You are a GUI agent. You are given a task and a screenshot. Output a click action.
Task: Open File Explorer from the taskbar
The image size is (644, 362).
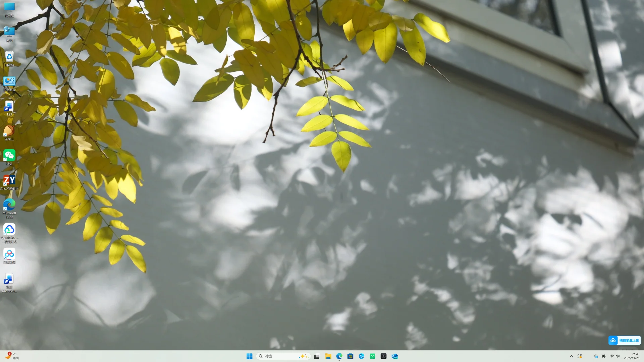click(328, 356)
